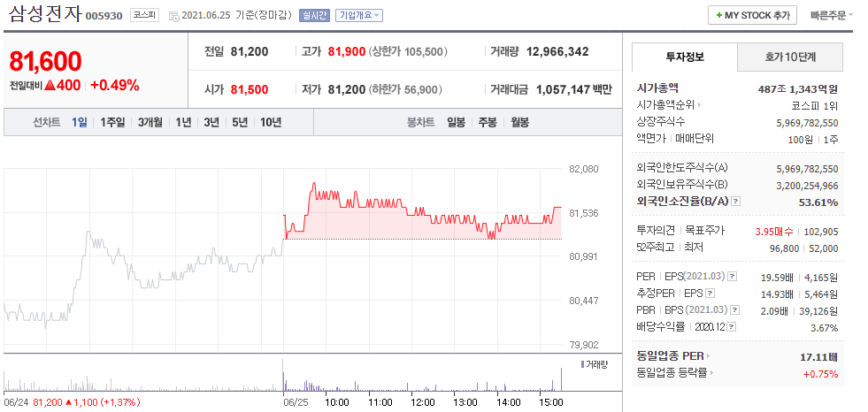Click help icon beside 외국인소진율(B/A)
Image resolution: width=868 pixels, height=412 pixels.
click(735, 202)
